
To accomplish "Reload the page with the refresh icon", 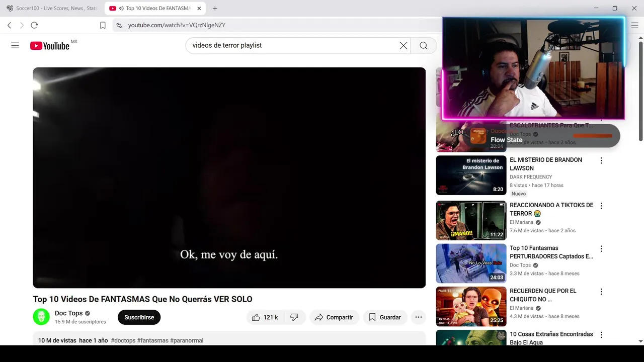I will (x=34, y=25).
